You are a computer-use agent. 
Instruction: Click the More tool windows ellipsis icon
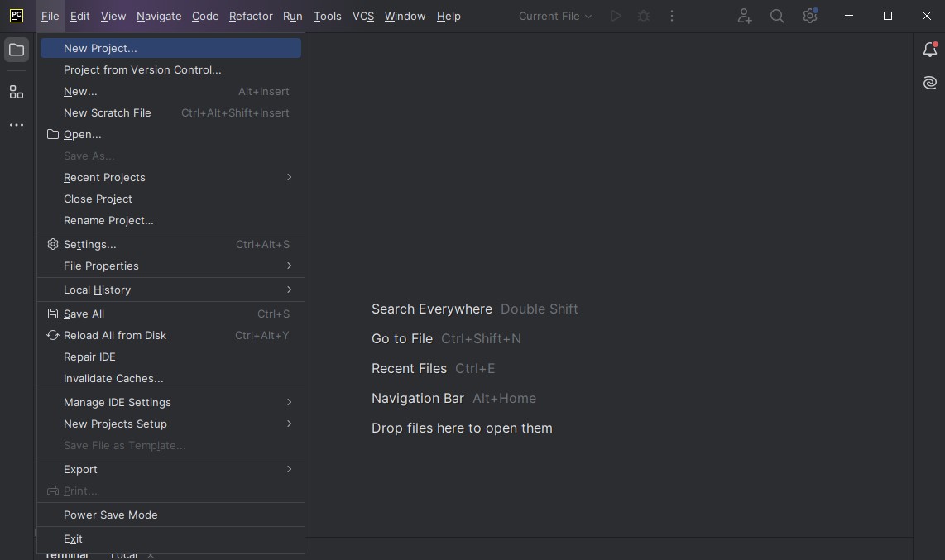point(17,125)
